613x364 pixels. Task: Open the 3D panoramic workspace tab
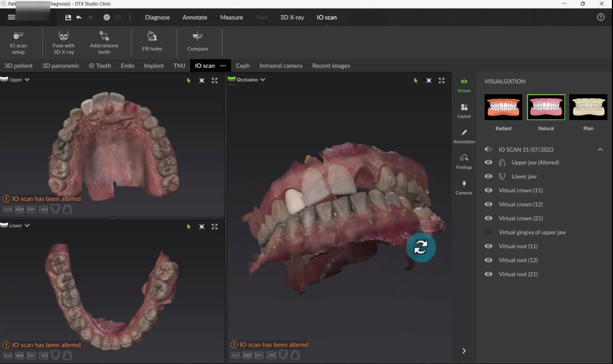pos(61,66)
